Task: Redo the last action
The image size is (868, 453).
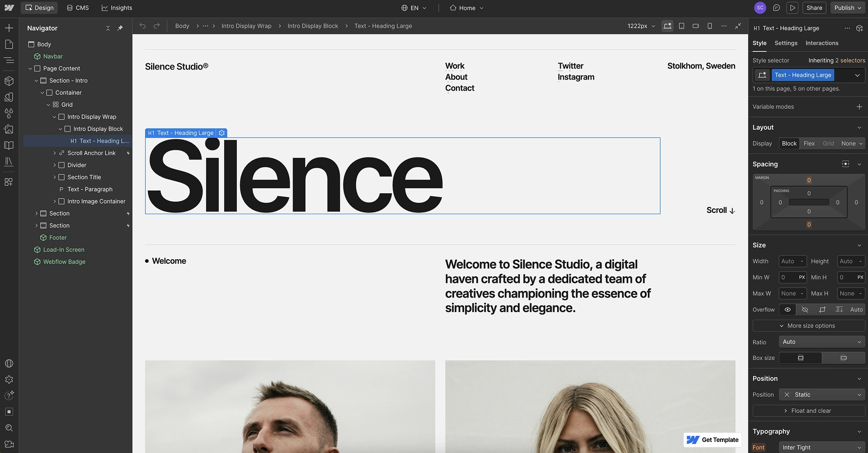Action: coord(157,26)
